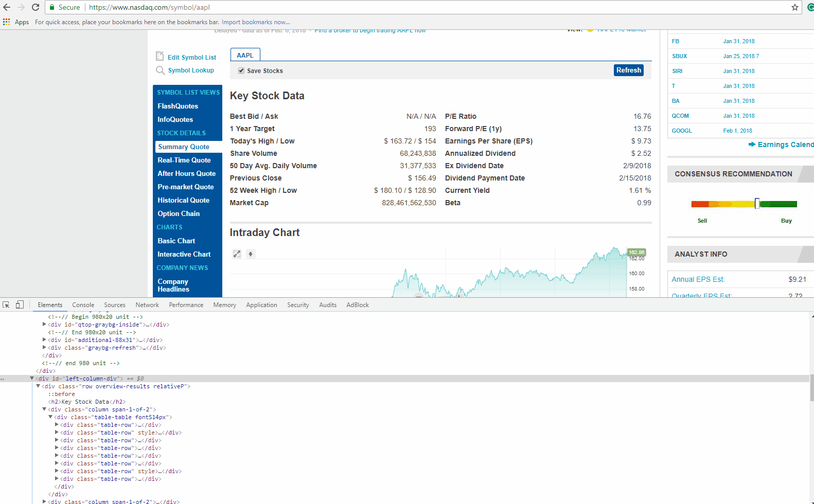
Task: Reload the page with the refresh icon
Action: coord(36,7)
